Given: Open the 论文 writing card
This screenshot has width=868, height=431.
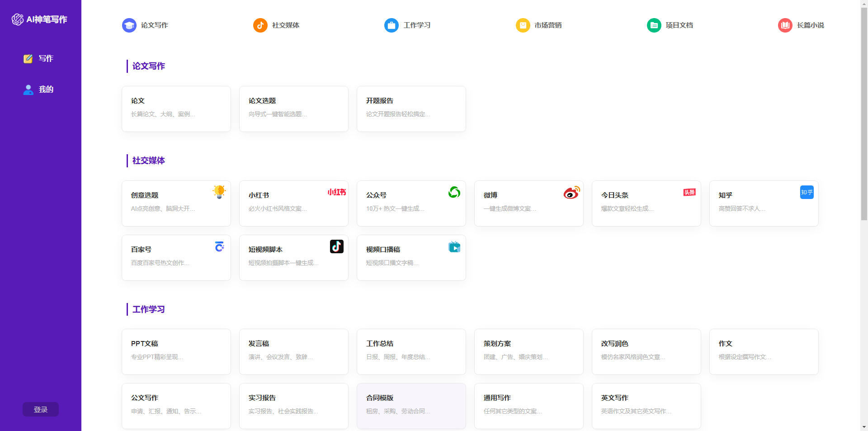Looking at the screenshot, I should coord(176,109).
